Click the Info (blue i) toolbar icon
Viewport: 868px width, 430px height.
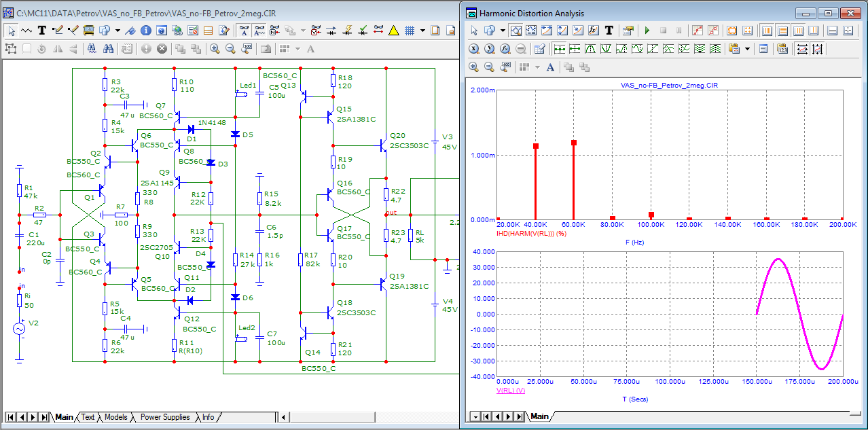pos(145,31)
